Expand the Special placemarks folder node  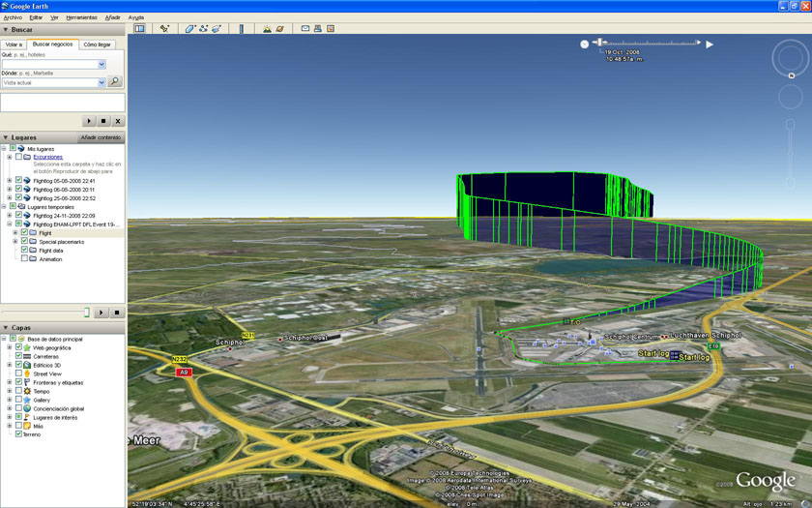[15, 242]
